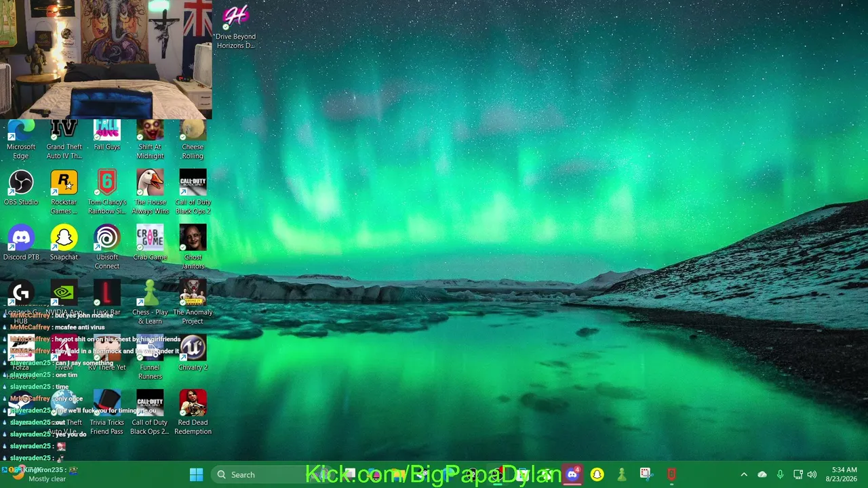
Task: Open the Discord PTB desktop shortcut
Action: pyautogui.click(x=21, y=243)
